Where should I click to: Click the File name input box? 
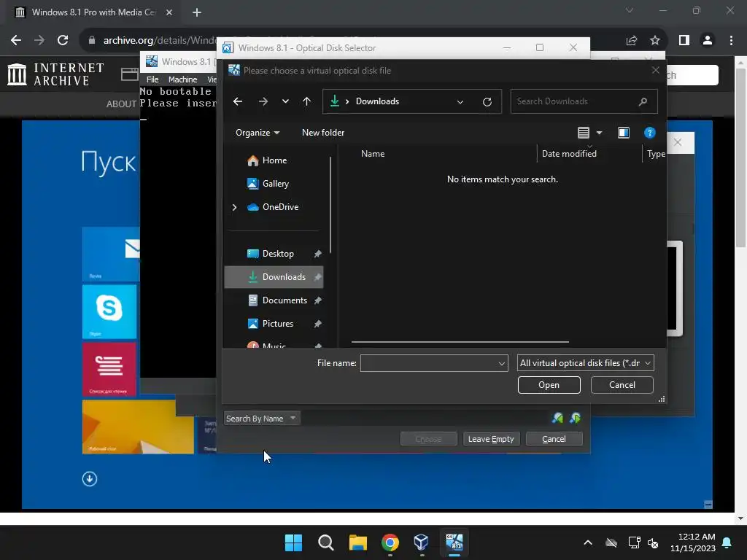[x=429, y=363]
